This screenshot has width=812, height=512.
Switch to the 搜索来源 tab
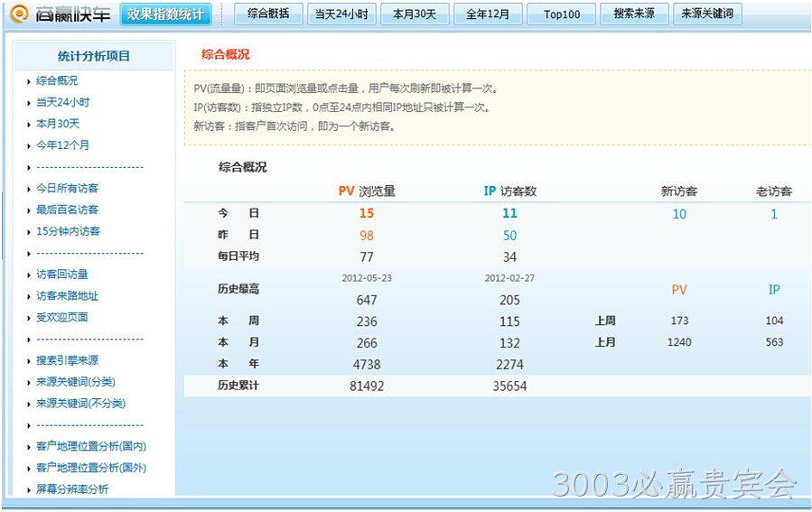[x=634, y=14]
